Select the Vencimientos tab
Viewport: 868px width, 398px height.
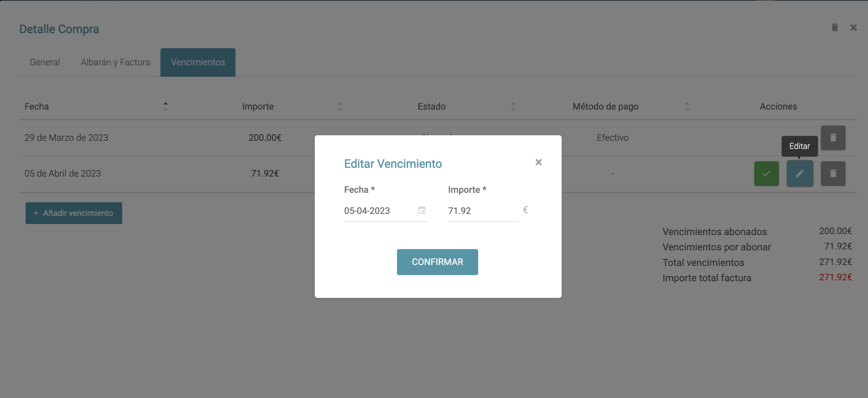click(198, 62)
